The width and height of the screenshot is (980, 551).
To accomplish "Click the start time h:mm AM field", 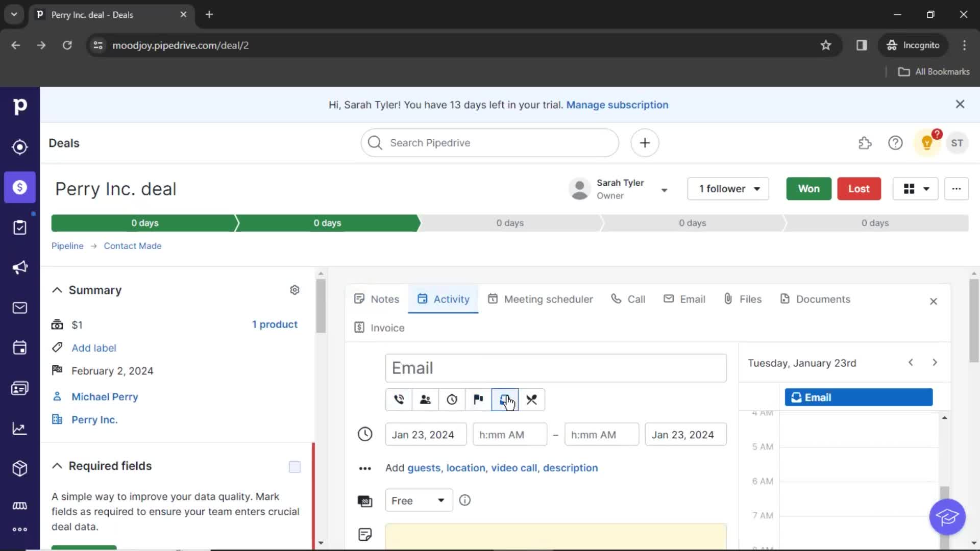I will [510, 435].
